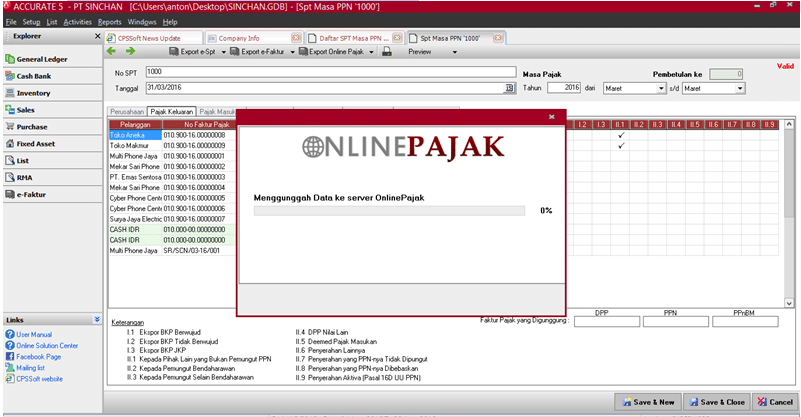Toggle II.1 checkmark for Toko Aneka row
The width and height of the screenshot is (801, 417).
point(621,135)
